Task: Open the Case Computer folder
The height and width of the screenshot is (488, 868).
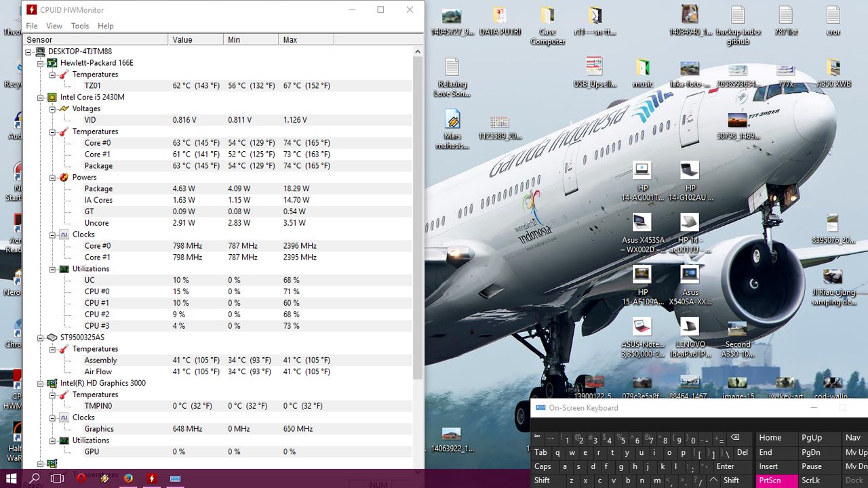Action: coord(547,26)
